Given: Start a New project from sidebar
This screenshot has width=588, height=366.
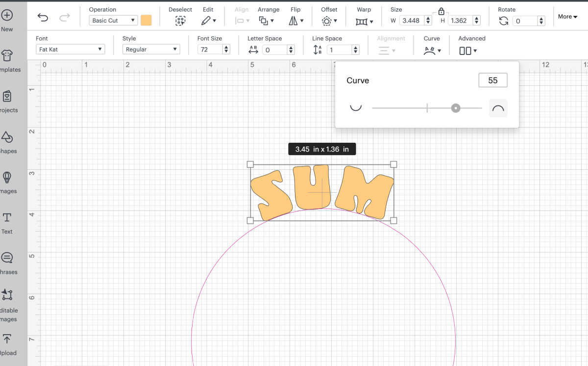Looking at the screenshot, I should pos(7,20).
